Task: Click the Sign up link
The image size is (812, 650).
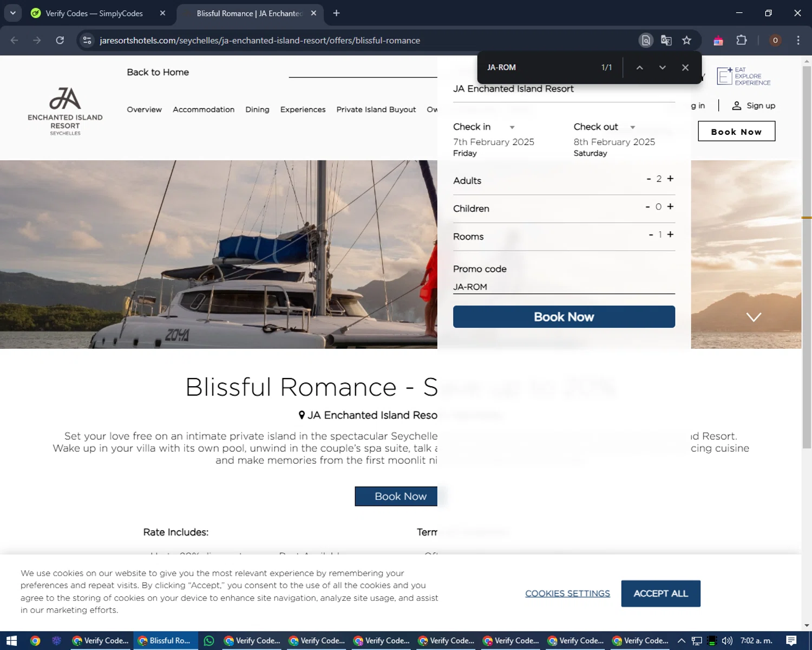Action: coord(754,106)
